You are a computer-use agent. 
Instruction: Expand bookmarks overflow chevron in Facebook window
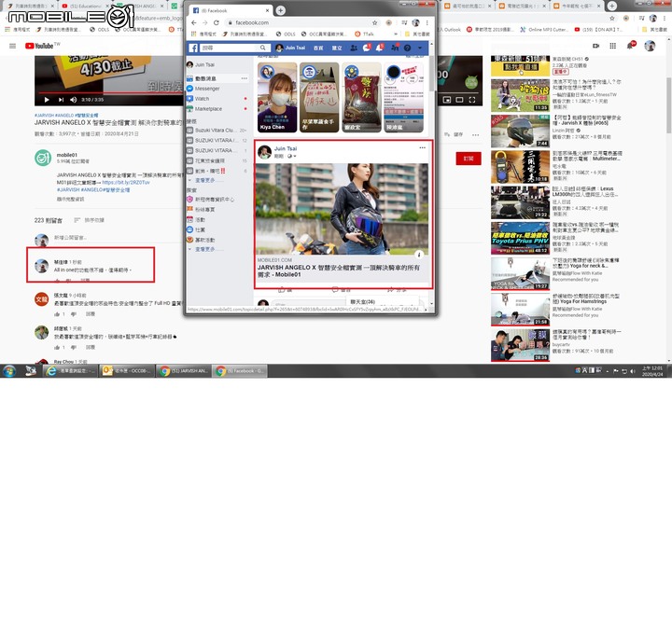[396, 34]
